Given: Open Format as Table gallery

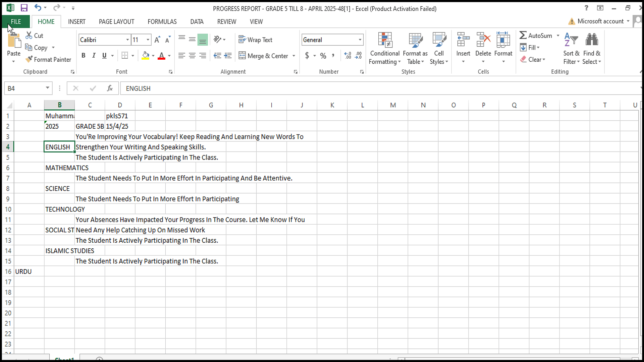Looking at the screenshot, I should click(415, 48).
